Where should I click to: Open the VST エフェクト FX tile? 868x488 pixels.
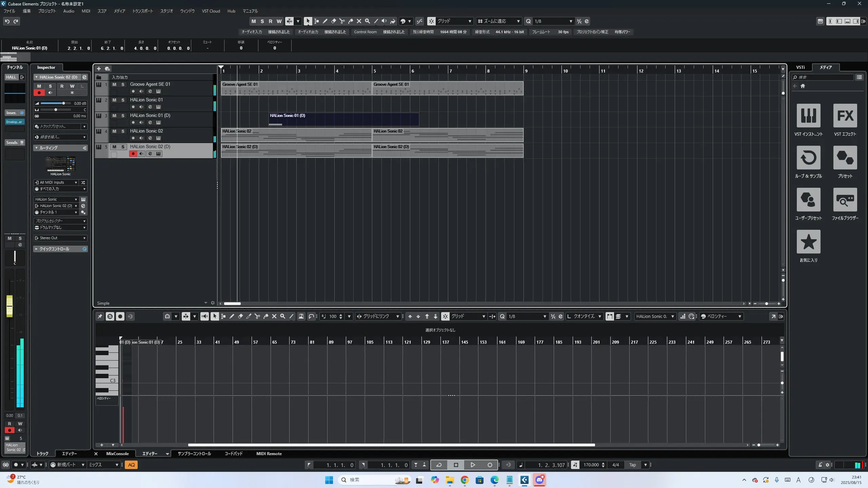[x=845, y=116]
